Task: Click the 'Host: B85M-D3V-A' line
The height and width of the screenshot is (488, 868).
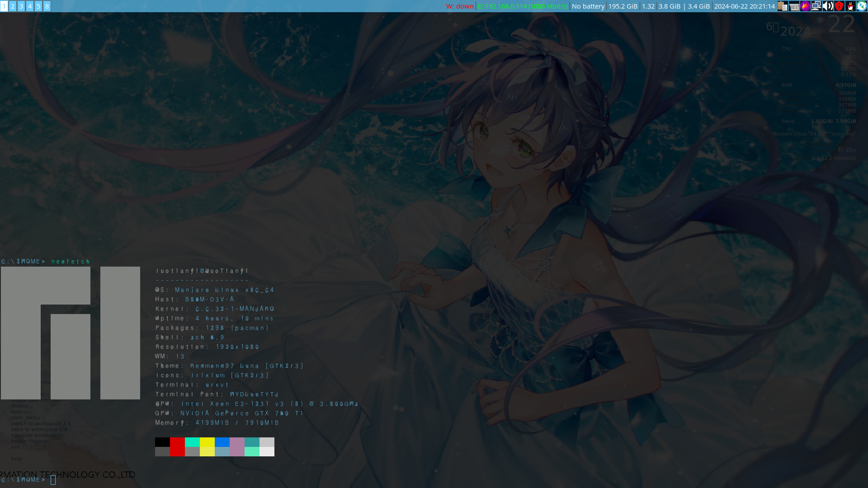Action: click(x=195, y=299)
